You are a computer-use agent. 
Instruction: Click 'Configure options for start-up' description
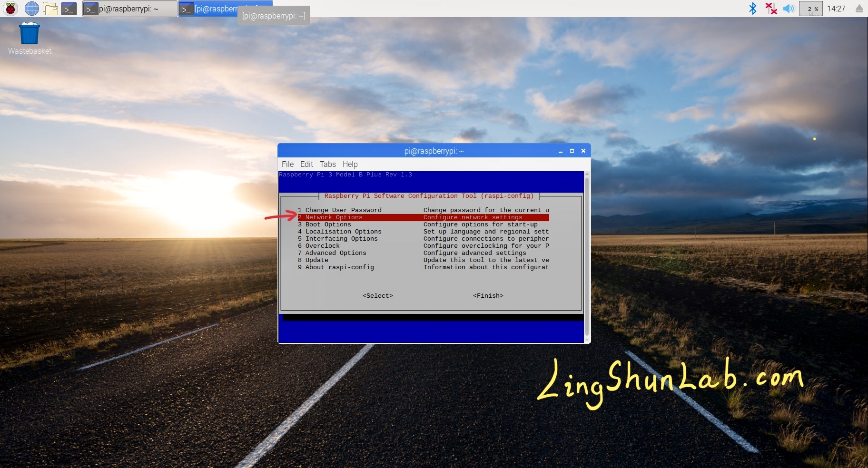coord(481,224)
